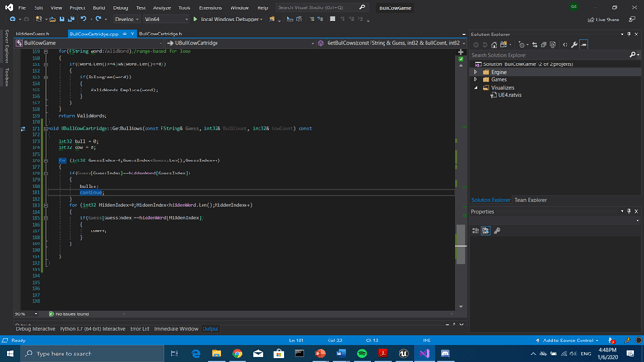Switch to the Team Explorer tab
This screenshot has height=362, width=644.
[x=531, y=200]
